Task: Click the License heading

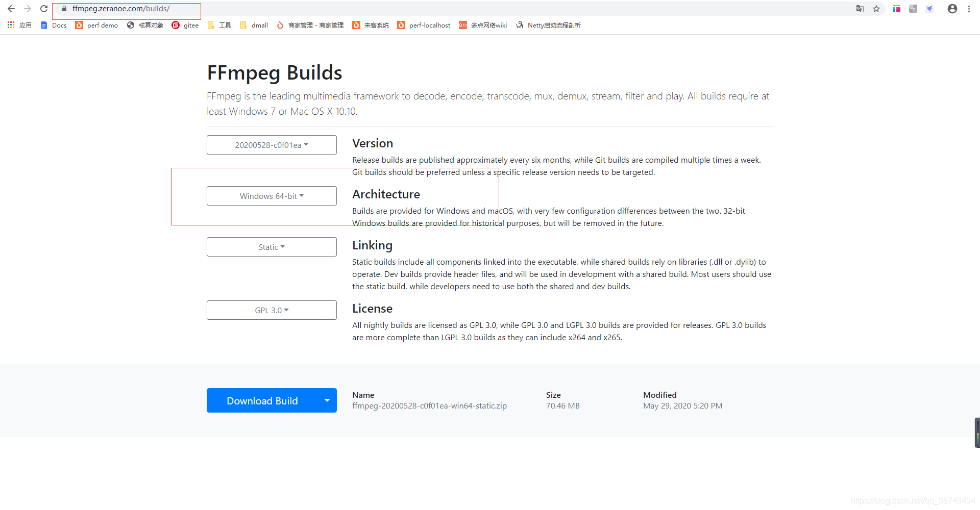Action: (x=372, y=309)
